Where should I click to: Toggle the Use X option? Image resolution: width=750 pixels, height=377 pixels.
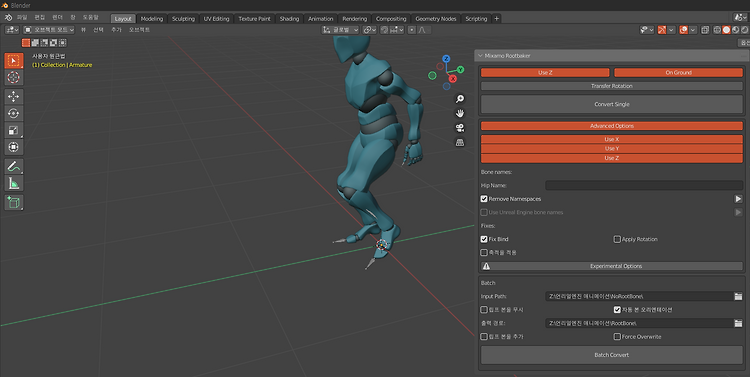(612, 139)
